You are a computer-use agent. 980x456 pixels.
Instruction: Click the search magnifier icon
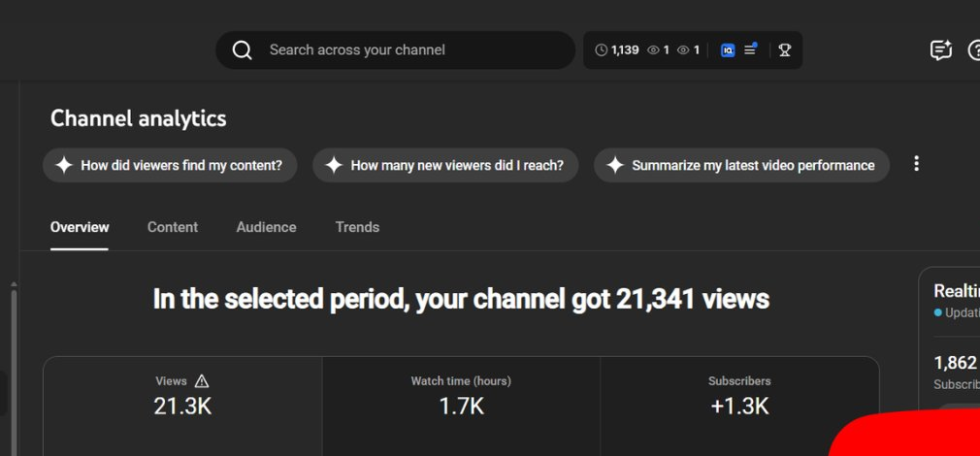tap(242, 50)
